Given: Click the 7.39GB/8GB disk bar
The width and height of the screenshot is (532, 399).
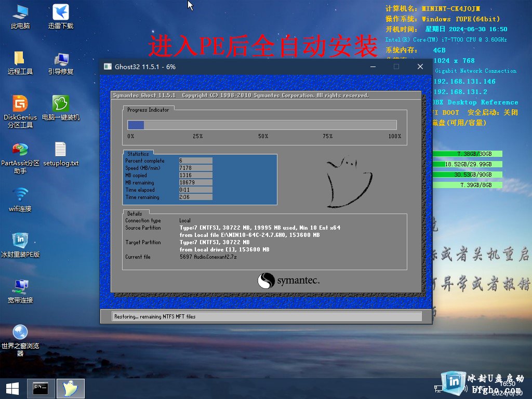Looking at the screenshot, I should (468, 185).
